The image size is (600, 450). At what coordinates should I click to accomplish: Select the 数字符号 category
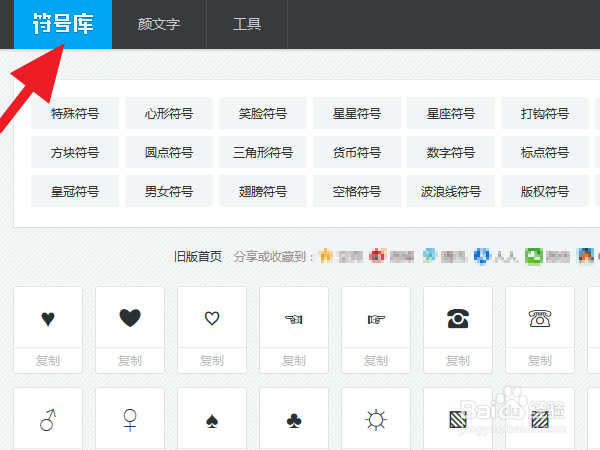pos(451,152)
